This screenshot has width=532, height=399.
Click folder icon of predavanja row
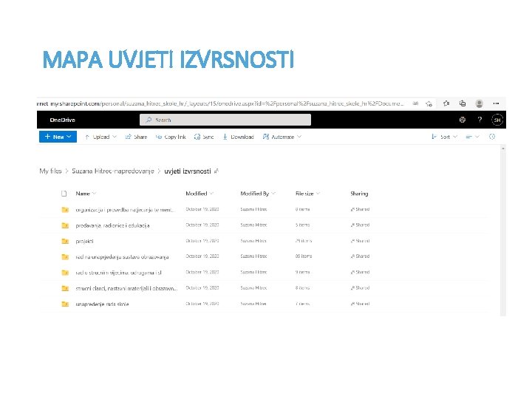click(x=65, y=225)
